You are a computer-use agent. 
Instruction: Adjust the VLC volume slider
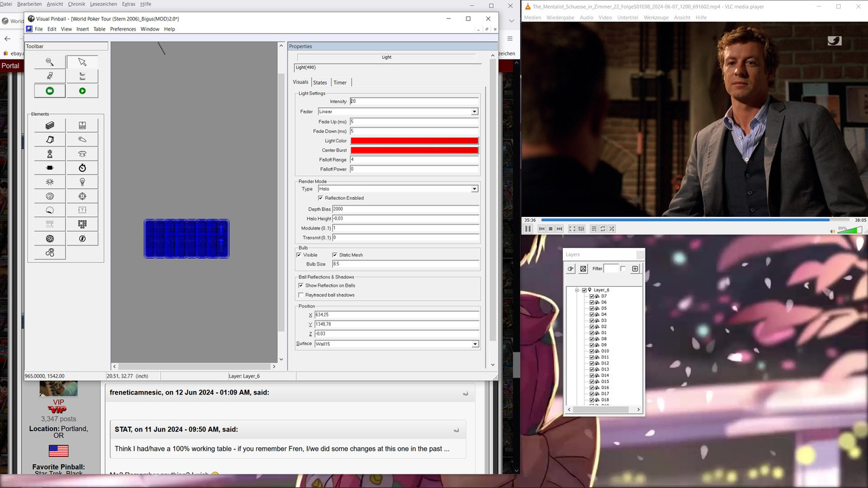coord(850,230)
